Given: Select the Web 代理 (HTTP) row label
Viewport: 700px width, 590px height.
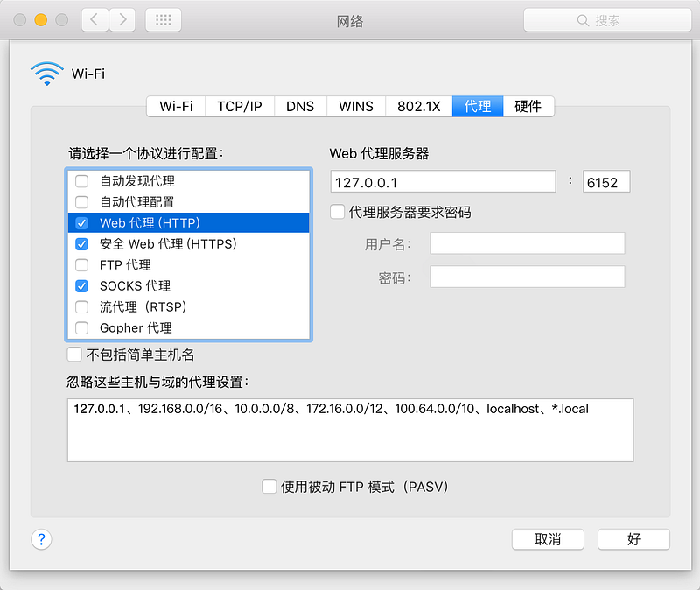Looking at the screenshot, I should 150,223.
